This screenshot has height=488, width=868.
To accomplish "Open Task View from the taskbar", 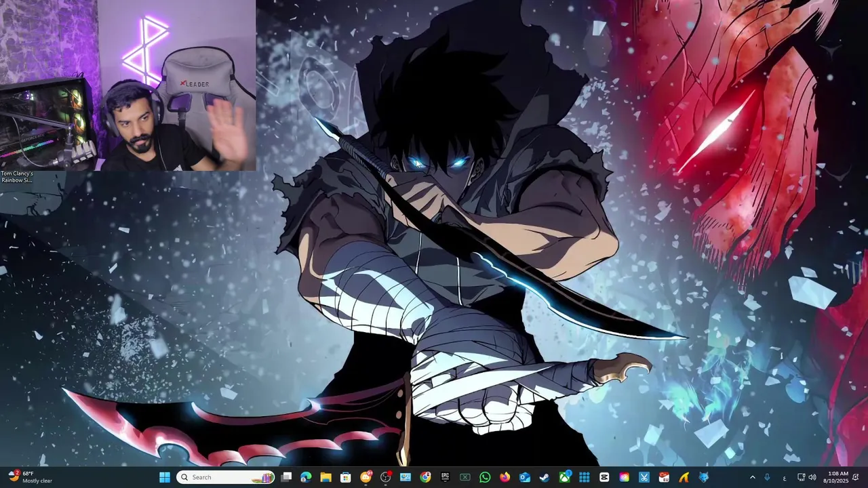I will tap(286, 477).
